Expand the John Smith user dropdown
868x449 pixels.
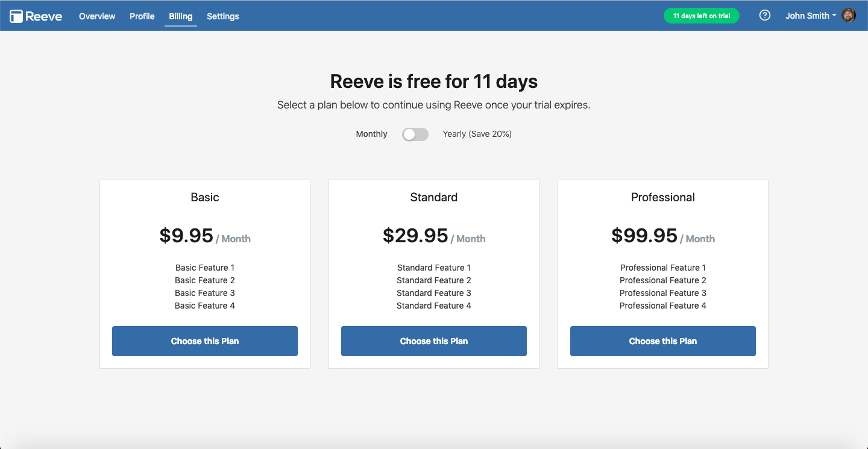click(x=811, y=16)
